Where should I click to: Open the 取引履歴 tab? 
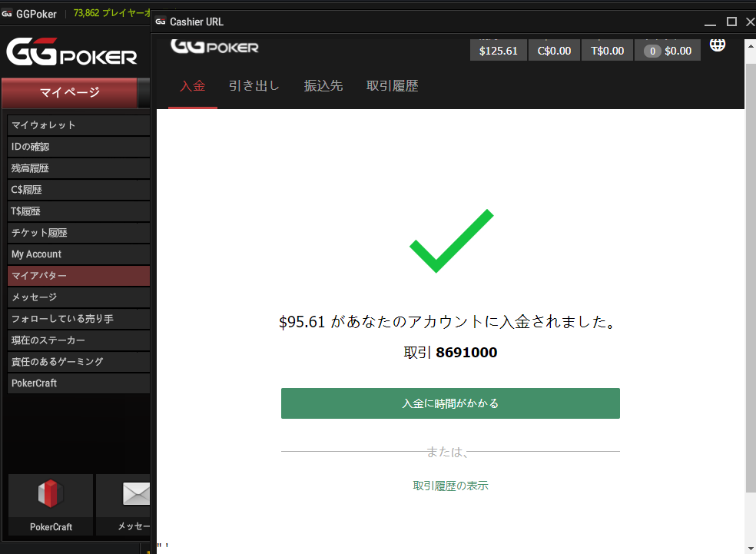pyautogui.click(x=392, y=86)
